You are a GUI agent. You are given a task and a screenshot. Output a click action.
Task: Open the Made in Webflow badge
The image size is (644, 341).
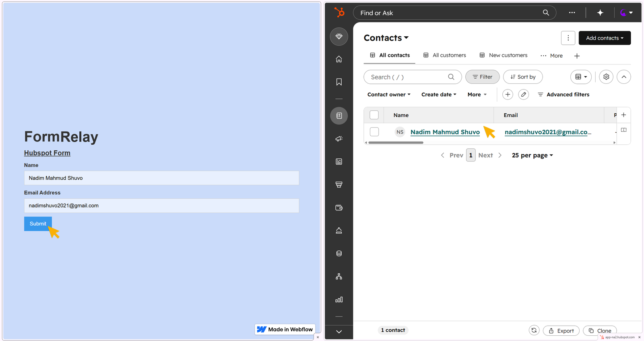[285, 329]
